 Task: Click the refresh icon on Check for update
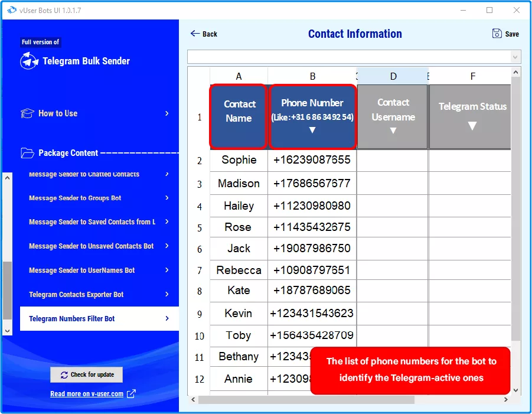(64, 375)
